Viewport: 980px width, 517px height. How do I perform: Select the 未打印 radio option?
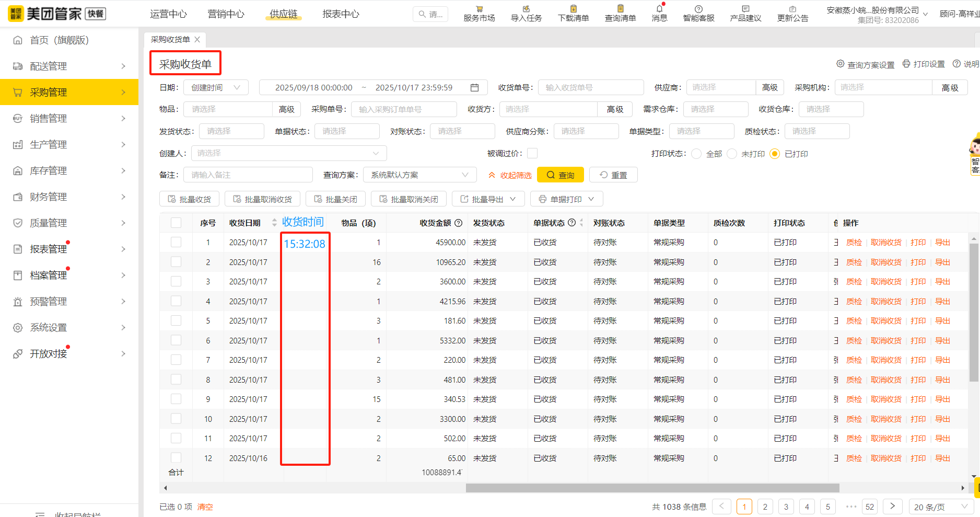732,153
